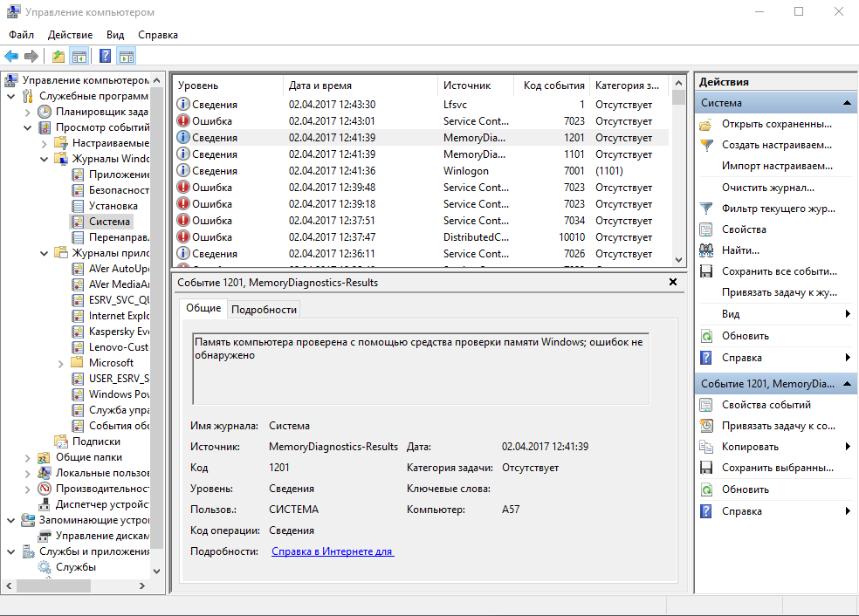Toggle the Actions pane toolbar icon
Viewport: 859px width, 616px height.
click(127, 57)
